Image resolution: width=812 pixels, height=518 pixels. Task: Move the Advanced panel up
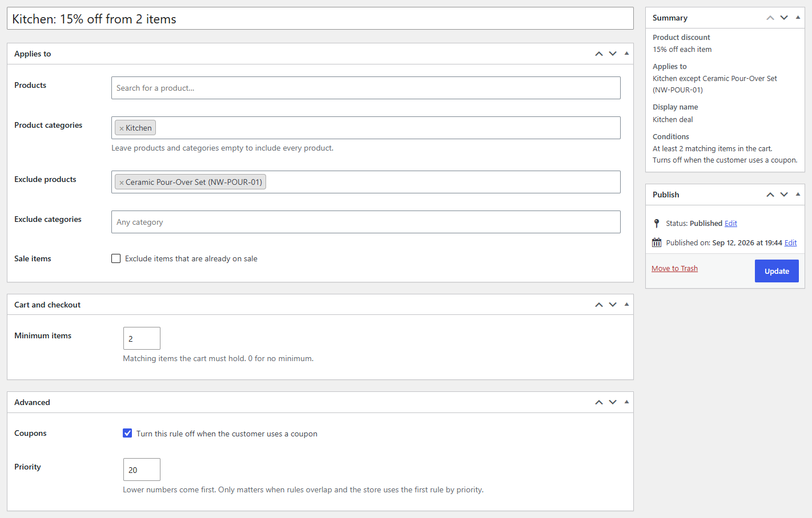[x=599, y=402]
